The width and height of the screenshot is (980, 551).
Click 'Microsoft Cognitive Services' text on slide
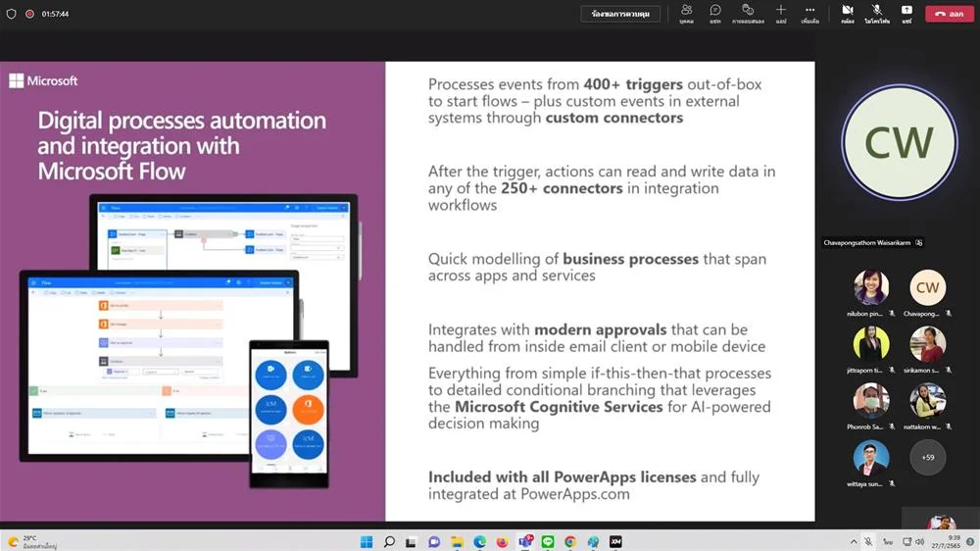point(559,407)
